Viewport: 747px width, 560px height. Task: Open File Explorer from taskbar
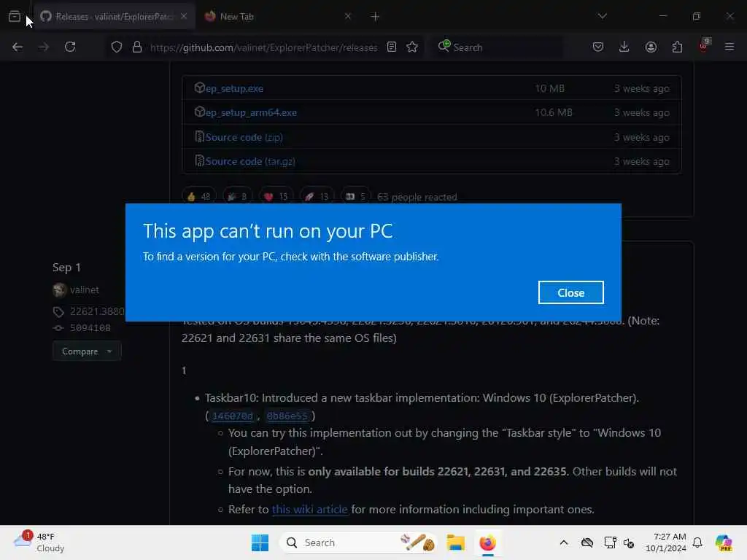[x=455, y=542]
